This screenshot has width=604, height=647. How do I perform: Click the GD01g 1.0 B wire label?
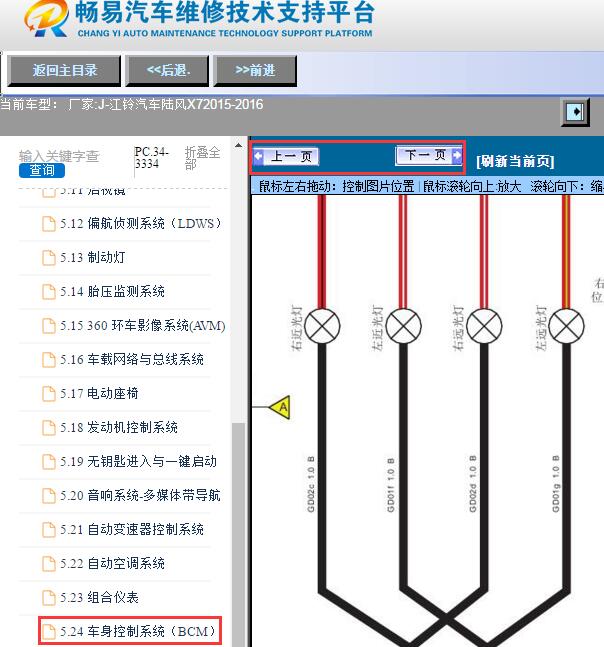(x=556, y=484)
